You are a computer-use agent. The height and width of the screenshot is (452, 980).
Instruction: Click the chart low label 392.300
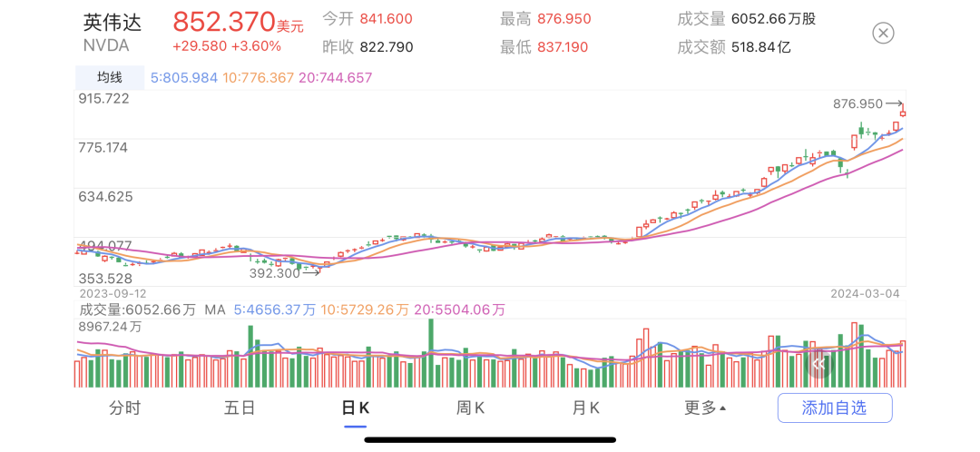[274, 273]
